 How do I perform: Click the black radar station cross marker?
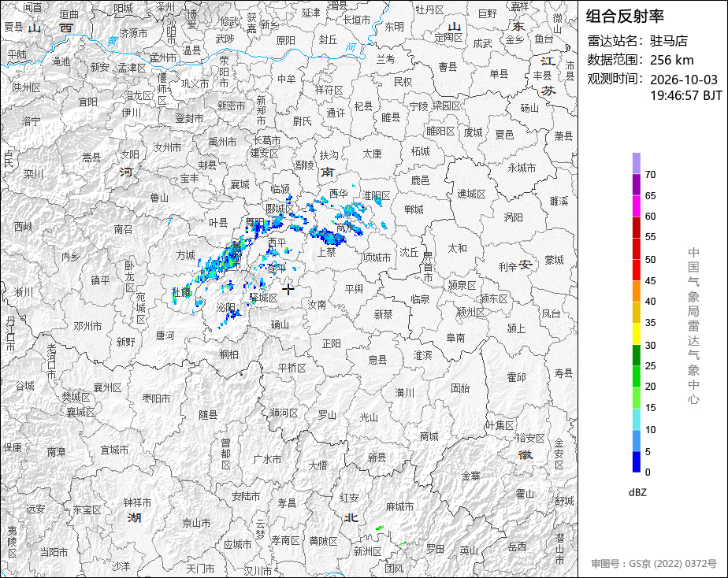(x=288, y=290)
